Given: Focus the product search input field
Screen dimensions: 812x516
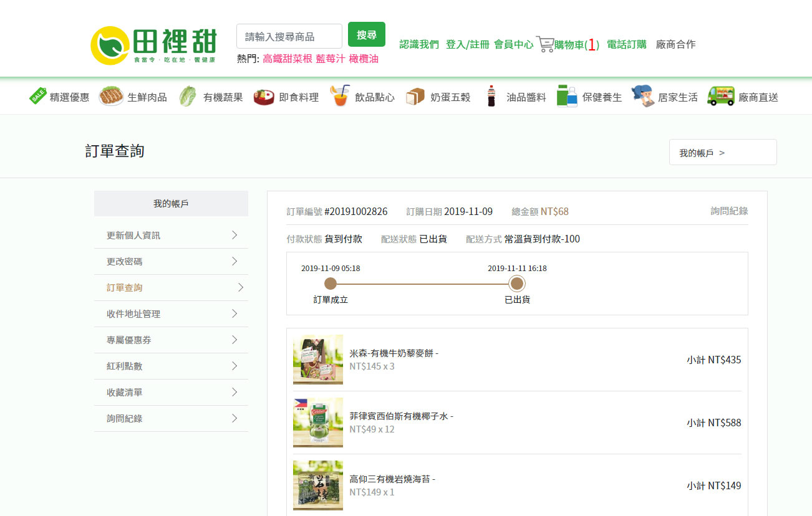Looking at the screenshot, I should [x=289, y=36].
